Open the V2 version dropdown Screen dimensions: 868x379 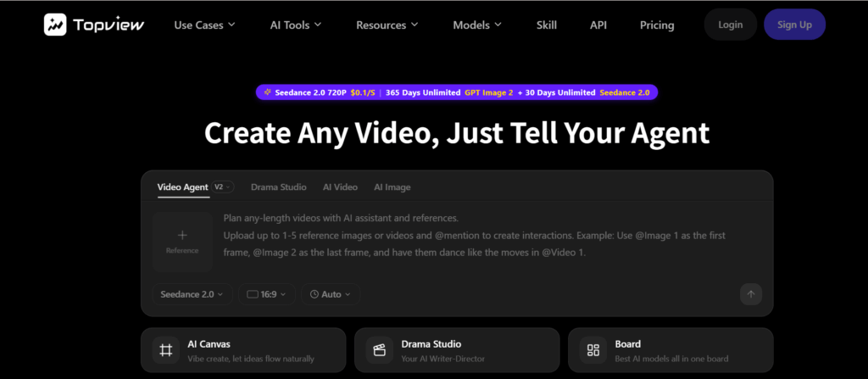[223, 187]
